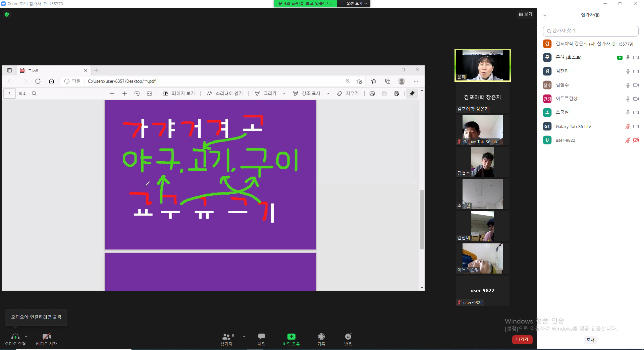Click disabled camera icon for user-9822
644x350 pixels.
pyautogui.click(x=636, y=140)
